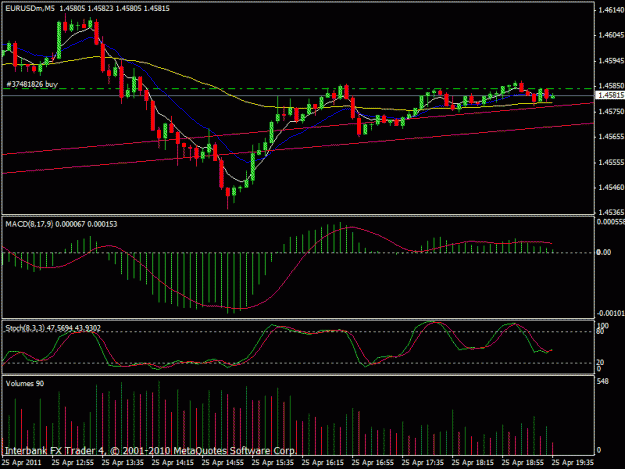Viewport: 625px width, 469px height.
Task: Click time axis label 25 Apr 19:35
Action: pos(573,462)
